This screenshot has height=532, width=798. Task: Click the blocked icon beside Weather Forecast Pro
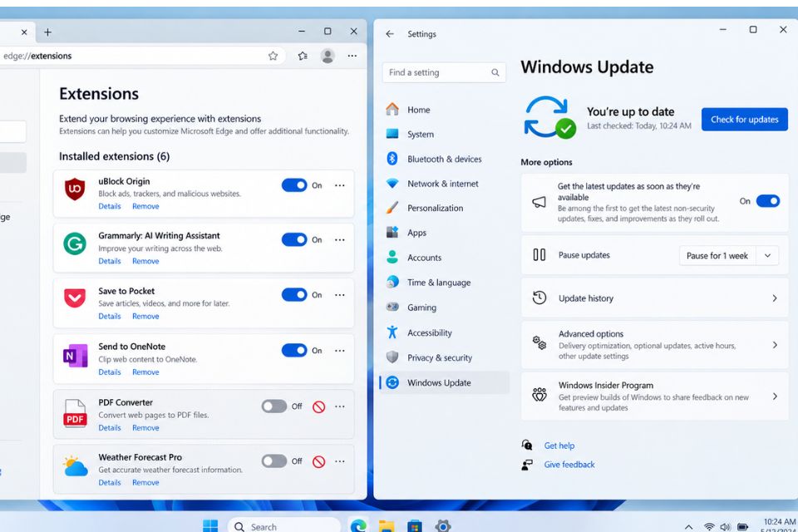318,461
